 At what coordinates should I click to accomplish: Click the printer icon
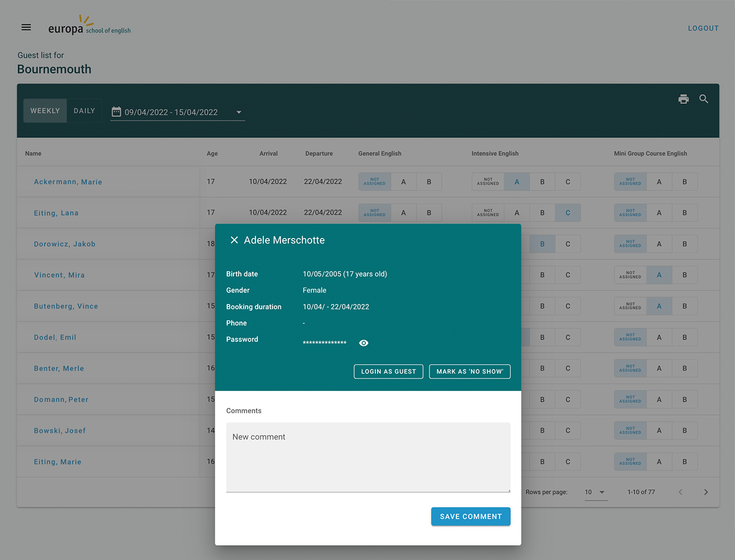point(684,99)
